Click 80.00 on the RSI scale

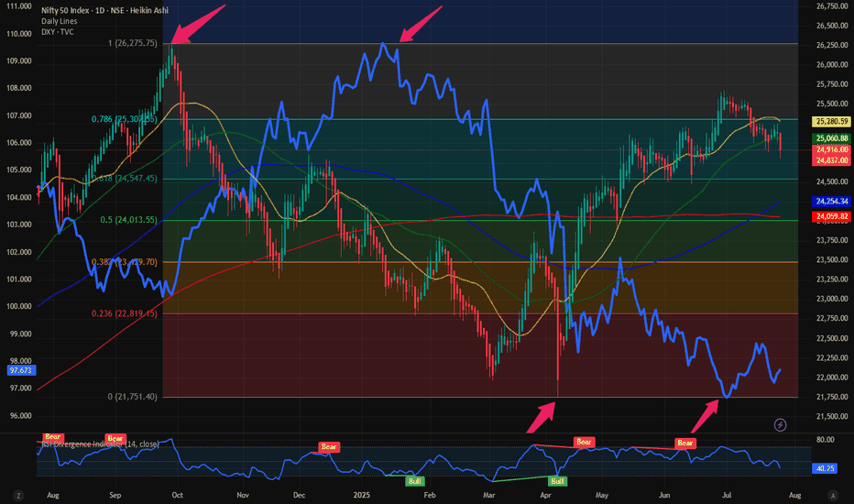pos(826,440)
